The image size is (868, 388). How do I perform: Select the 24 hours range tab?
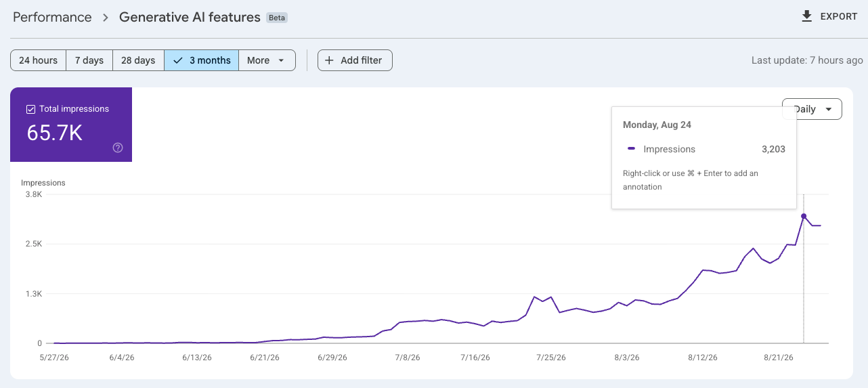(x=39, y=60)
